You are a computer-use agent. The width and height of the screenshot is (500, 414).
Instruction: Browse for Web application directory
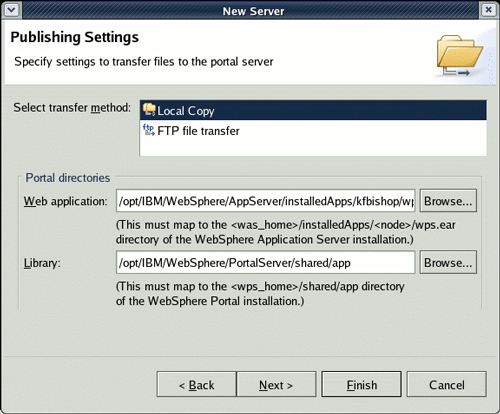pos(448,201)
